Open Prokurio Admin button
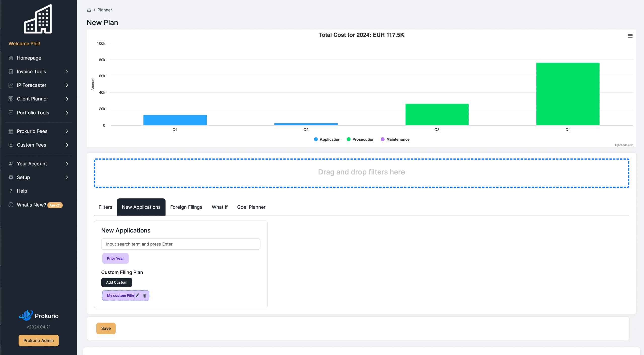 pos(39,340)
